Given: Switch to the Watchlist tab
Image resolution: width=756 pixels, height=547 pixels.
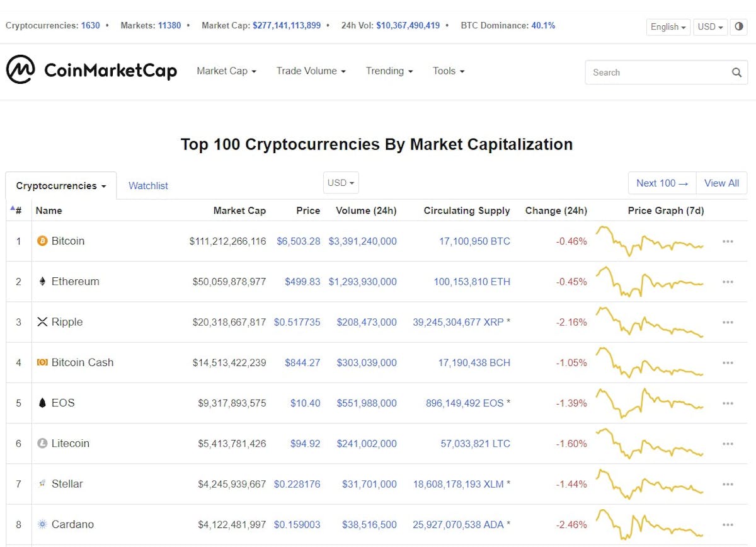Looking at the screenshot, I should pyautogui.click(x=148, y=185).
